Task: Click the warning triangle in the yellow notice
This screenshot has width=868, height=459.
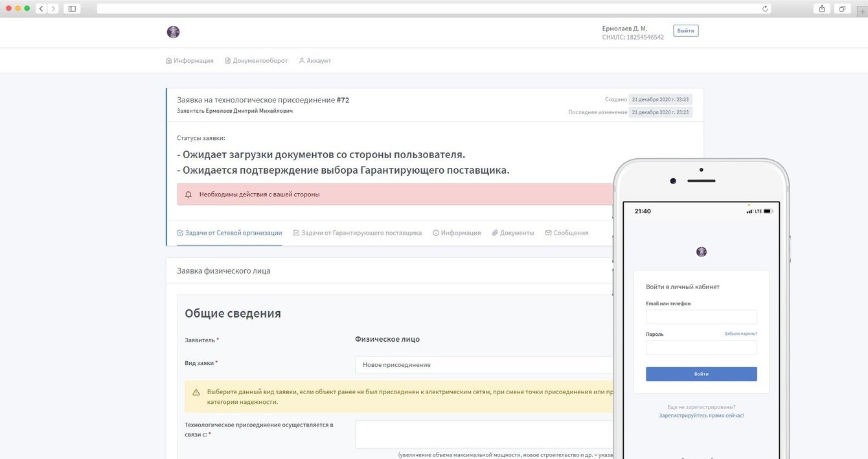Action: pos(194,392)
